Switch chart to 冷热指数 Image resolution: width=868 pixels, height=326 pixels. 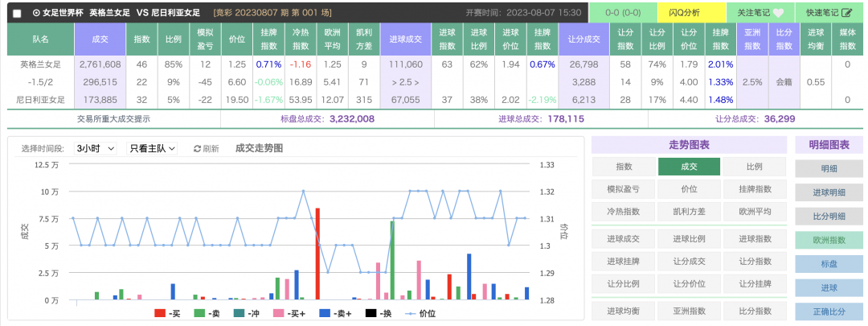coord(624,211)
